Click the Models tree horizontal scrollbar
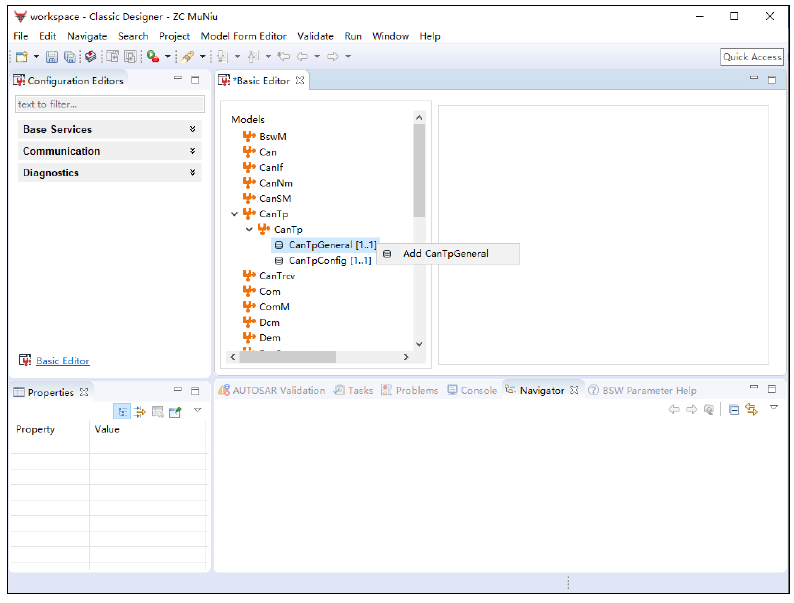 287,357
